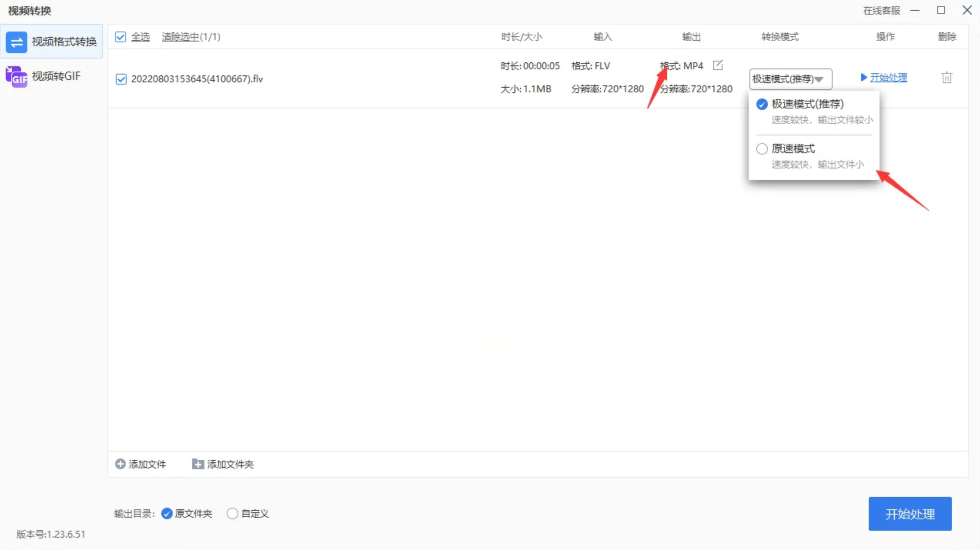Choose 原文件夹 output directory option

167,513
